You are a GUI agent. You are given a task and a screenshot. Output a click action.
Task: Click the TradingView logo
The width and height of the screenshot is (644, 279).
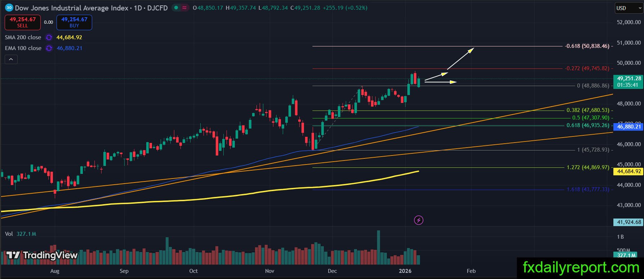[42, 255]
